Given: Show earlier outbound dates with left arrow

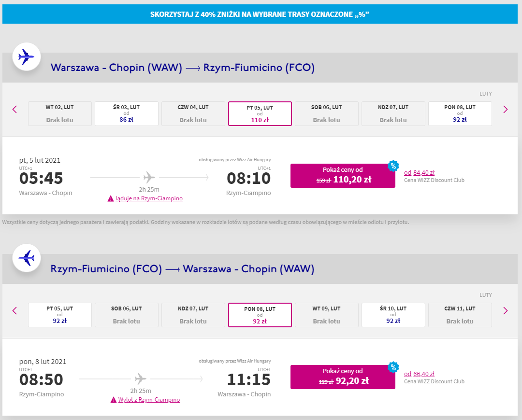Looking at the screenshot, I should click(14, 110).
